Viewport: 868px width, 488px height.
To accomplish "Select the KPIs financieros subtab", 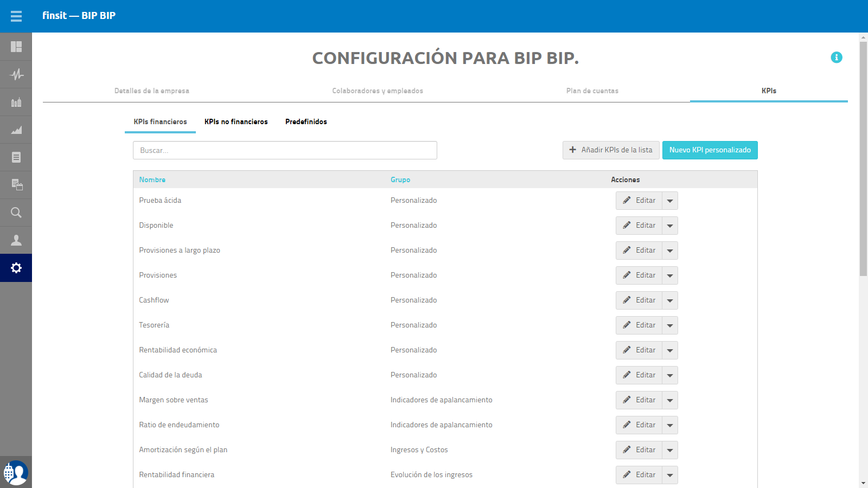I will [x=160, y=121].
